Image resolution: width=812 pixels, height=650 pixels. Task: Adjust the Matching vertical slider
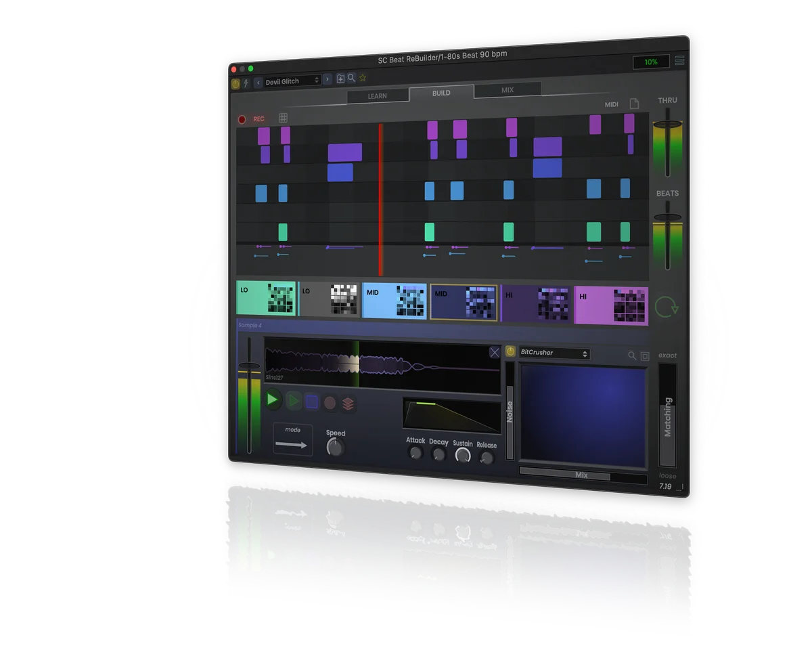pos(667,415)
